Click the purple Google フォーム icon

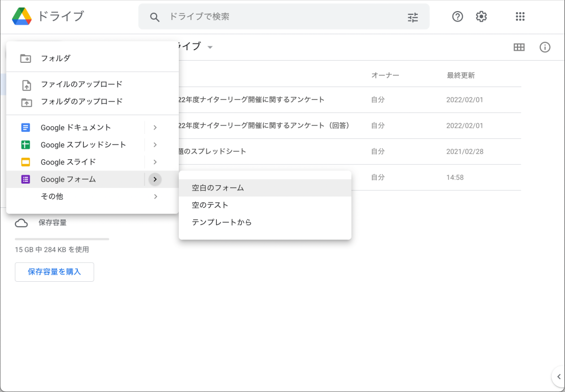click(25, 179)
